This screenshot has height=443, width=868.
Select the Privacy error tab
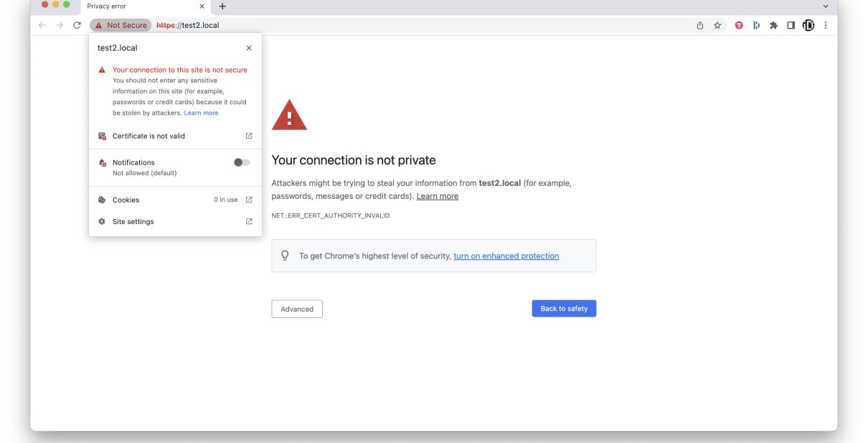point(136,6)
